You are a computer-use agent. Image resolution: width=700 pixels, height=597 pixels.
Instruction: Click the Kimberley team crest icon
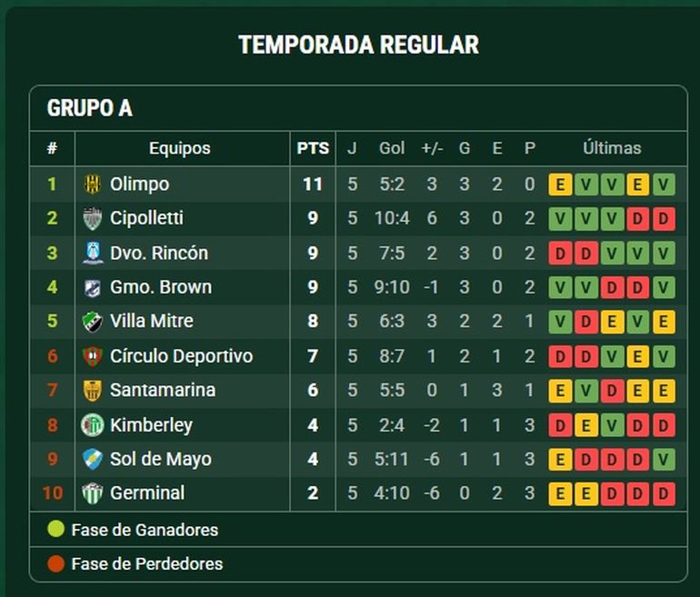[93, 424]
